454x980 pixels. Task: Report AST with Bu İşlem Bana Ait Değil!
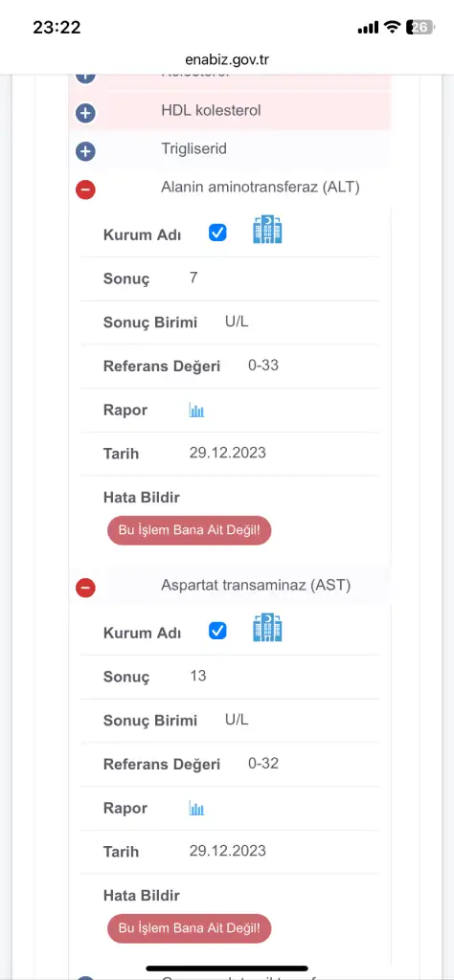point(190,928)
